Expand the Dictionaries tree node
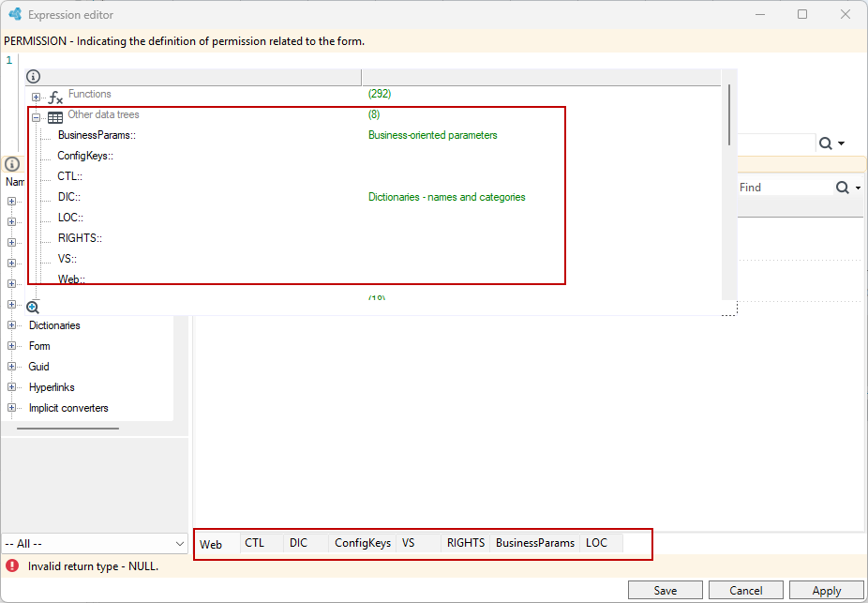Screen dimensions: 868x603 pos(11,325)
